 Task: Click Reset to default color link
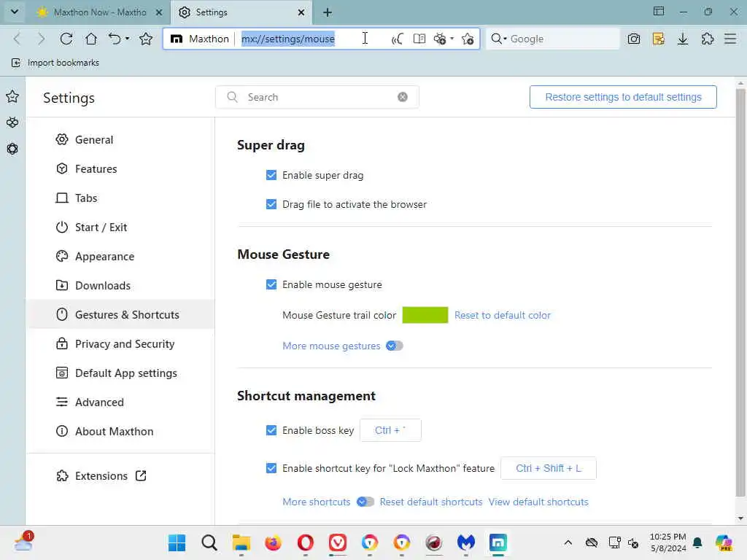(x=502, y=315)
